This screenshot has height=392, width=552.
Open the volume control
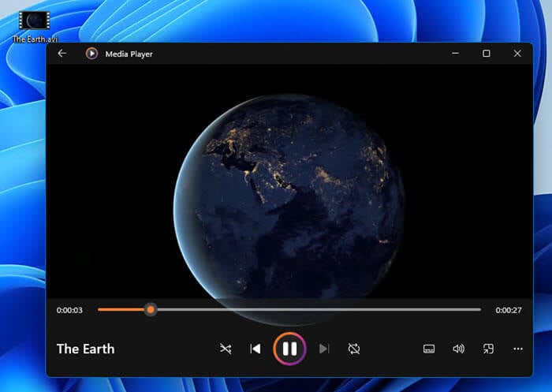point(458,349)
